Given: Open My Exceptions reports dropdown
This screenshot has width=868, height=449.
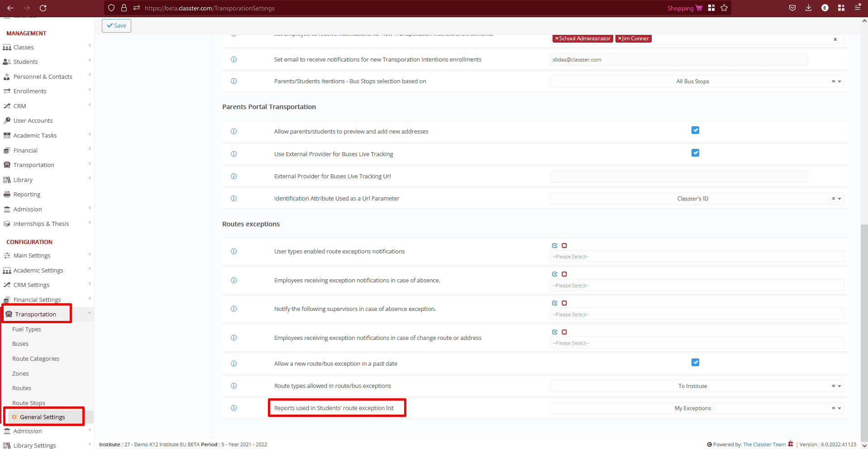Looking at the screenshot, I should tap(697, 408).
